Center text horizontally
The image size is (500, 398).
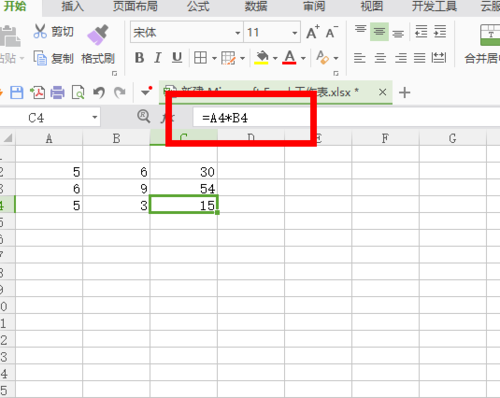click(380, 58)
